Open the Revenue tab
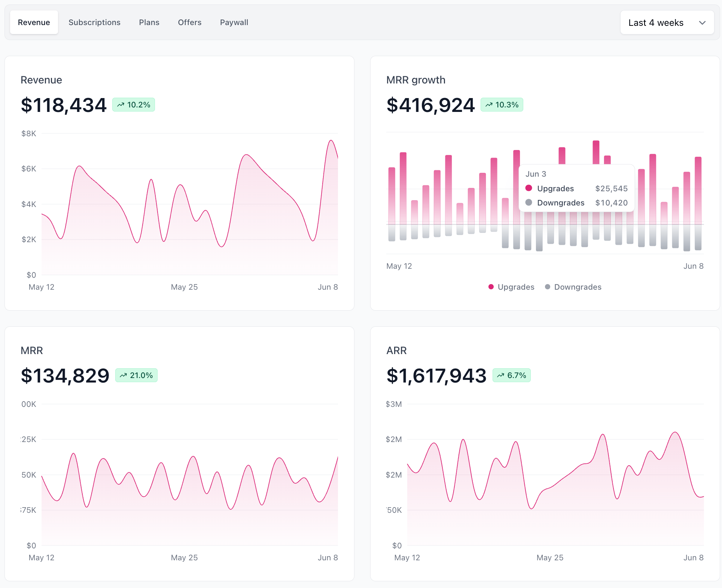This screenshot has height=588, width=722. pos(34,22)
